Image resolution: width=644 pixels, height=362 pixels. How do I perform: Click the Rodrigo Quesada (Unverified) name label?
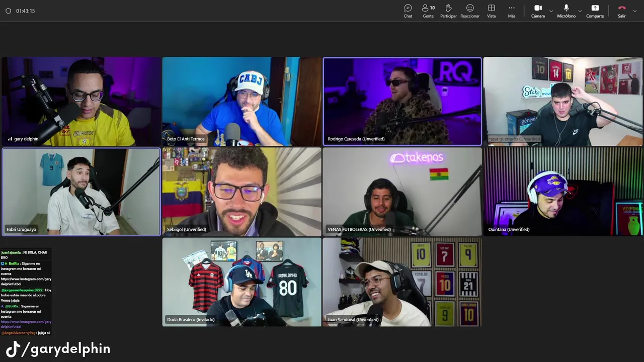[356, 139]
